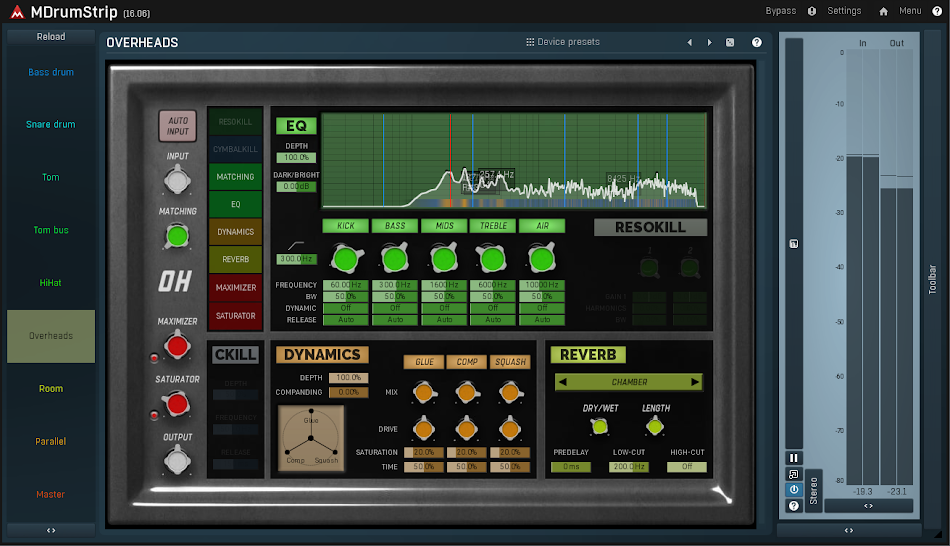Click the Bypass alert icon
Image resolution: width=950 pixels, height=546 pixels.
pos(812,11)
